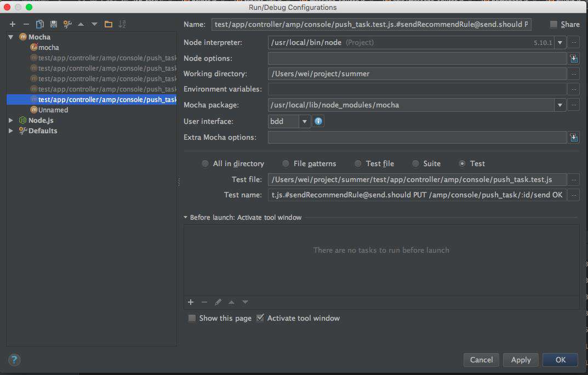Open Node interpreter dropdown arrow

point(560,42)
